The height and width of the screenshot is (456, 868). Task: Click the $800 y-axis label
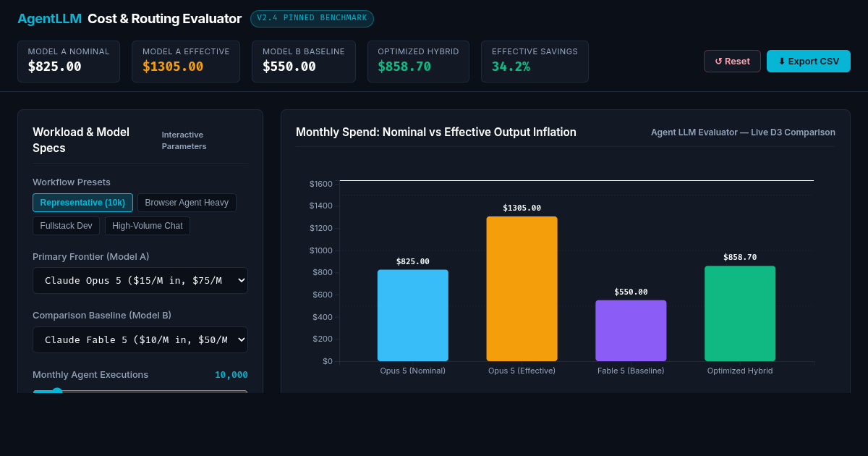tap(323, 273)
